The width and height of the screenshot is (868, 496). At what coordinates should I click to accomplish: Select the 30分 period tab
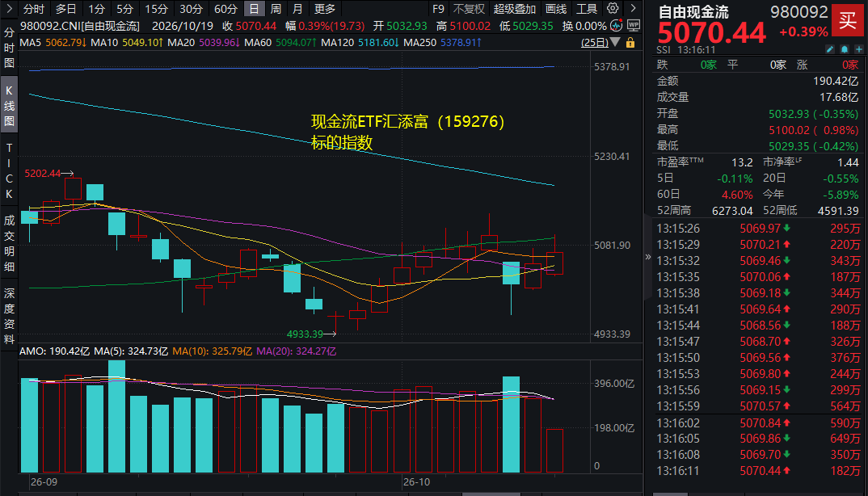[191, 9]
